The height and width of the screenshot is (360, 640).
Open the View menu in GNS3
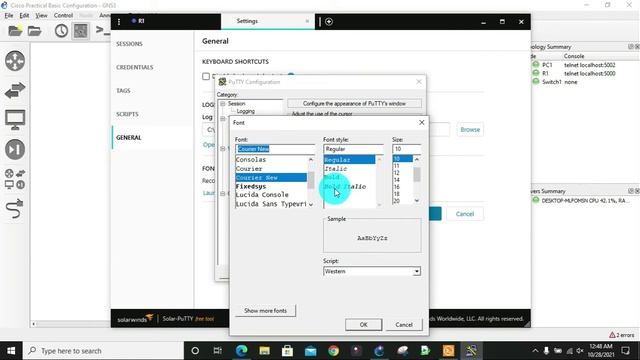[x=41, y=16]
